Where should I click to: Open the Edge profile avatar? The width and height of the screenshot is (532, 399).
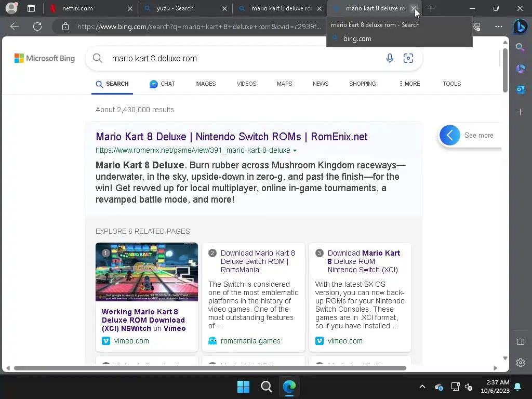click(x=11, y=8)
